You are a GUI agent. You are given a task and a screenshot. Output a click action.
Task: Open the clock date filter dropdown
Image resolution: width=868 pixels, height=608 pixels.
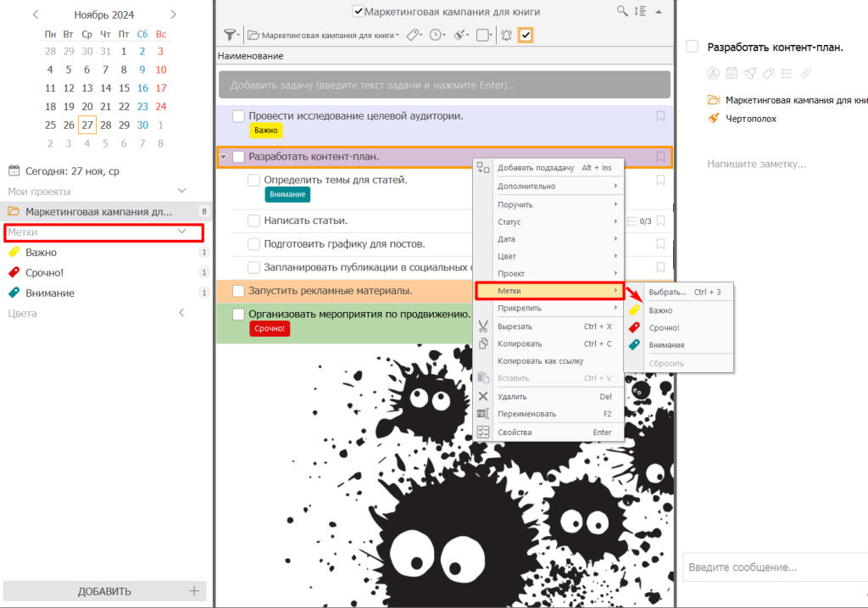pos(437,35)
